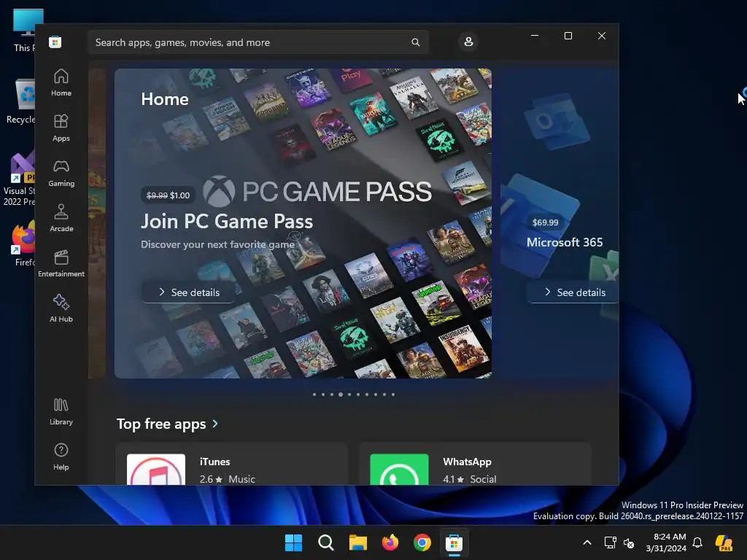Open the Windows Start menu

pos(293,542)
